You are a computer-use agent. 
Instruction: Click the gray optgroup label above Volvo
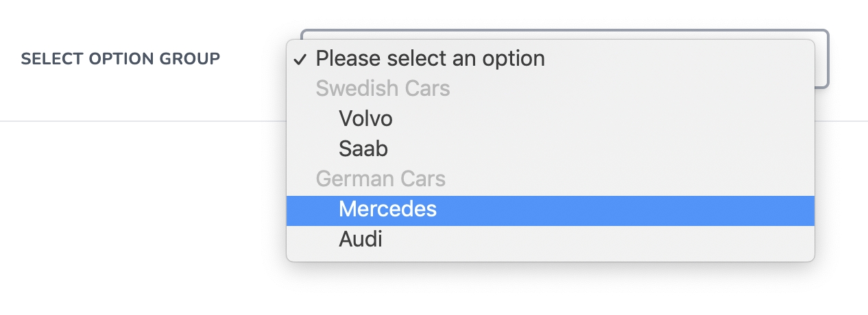click(383, 88)
